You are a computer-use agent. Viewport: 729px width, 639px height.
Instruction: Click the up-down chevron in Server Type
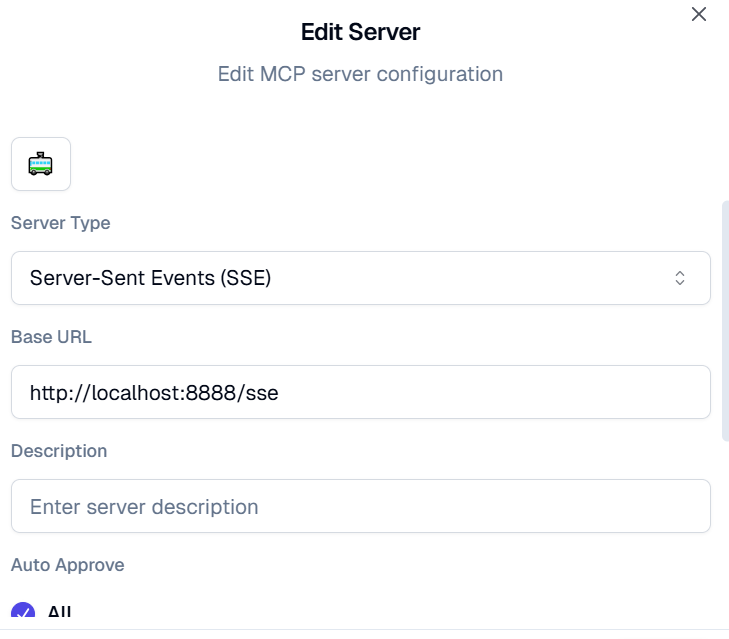tap(680, 278)
